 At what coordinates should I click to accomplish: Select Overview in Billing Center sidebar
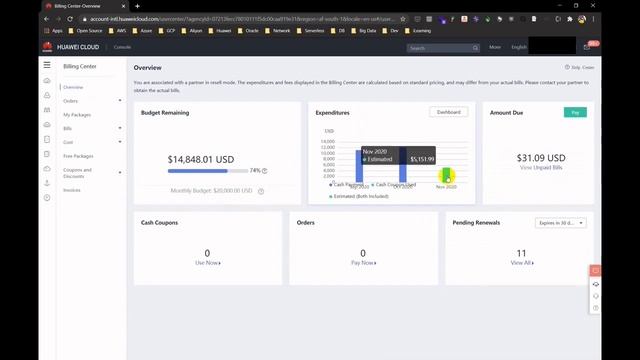(x=73, y=87)
